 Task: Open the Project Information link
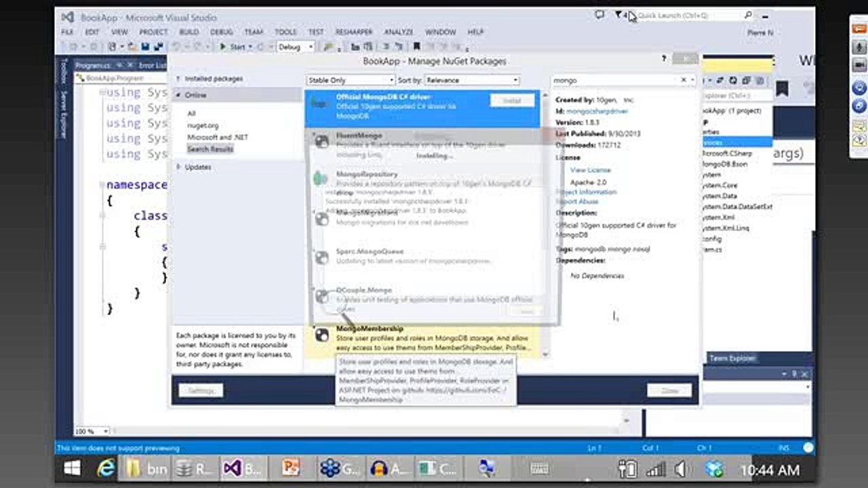(587, 192)
